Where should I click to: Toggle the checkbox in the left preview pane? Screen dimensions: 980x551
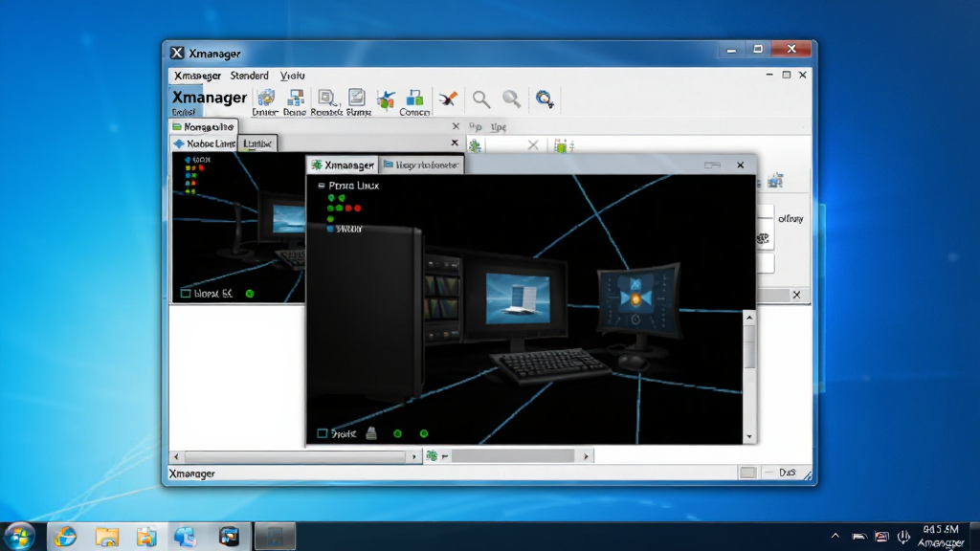(x=186, y=293)
